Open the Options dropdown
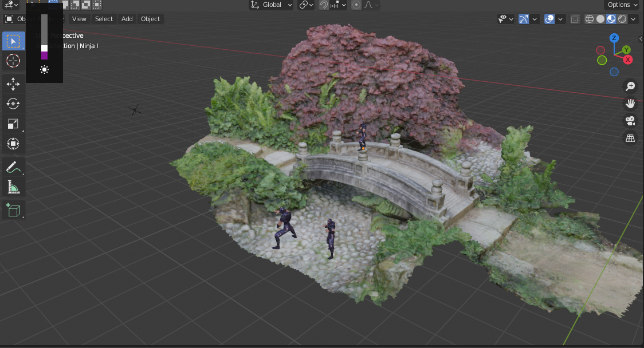Image resolution: width=644 pixels, height=348 pixels. coord(622,5)
